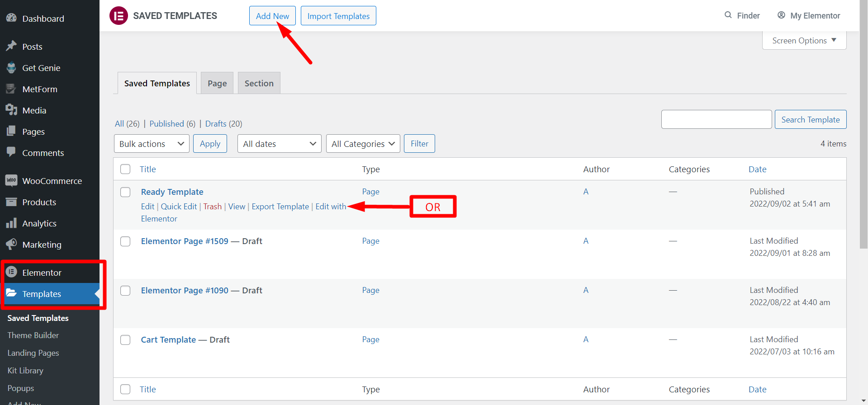Click author A link for Ready Template

pyautogui.click(x=586, y=192)
